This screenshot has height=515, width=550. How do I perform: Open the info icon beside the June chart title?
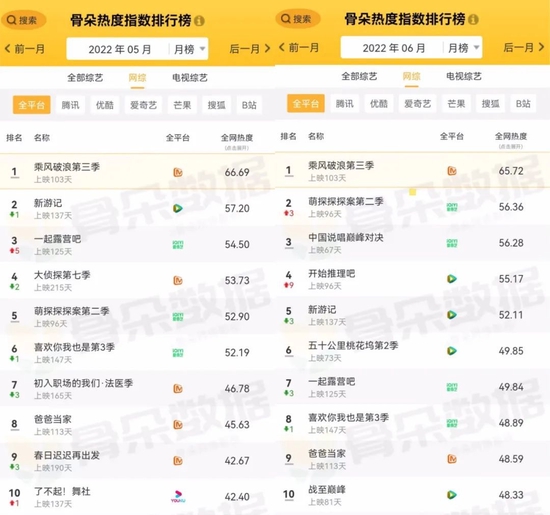point(473,19)
